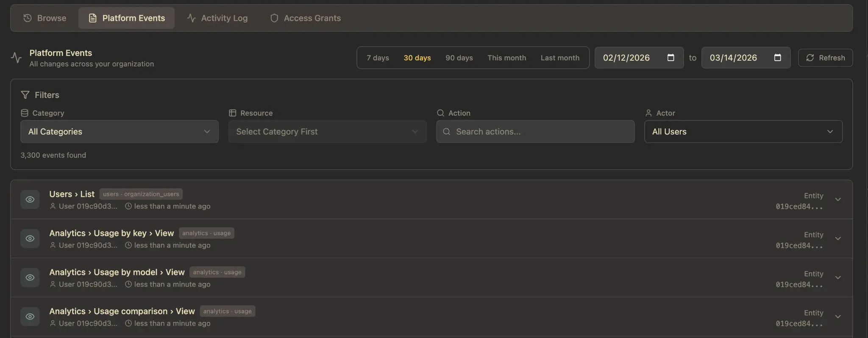Expand the Users List event row
Screen dimensions: 868x338
[838, 199]
